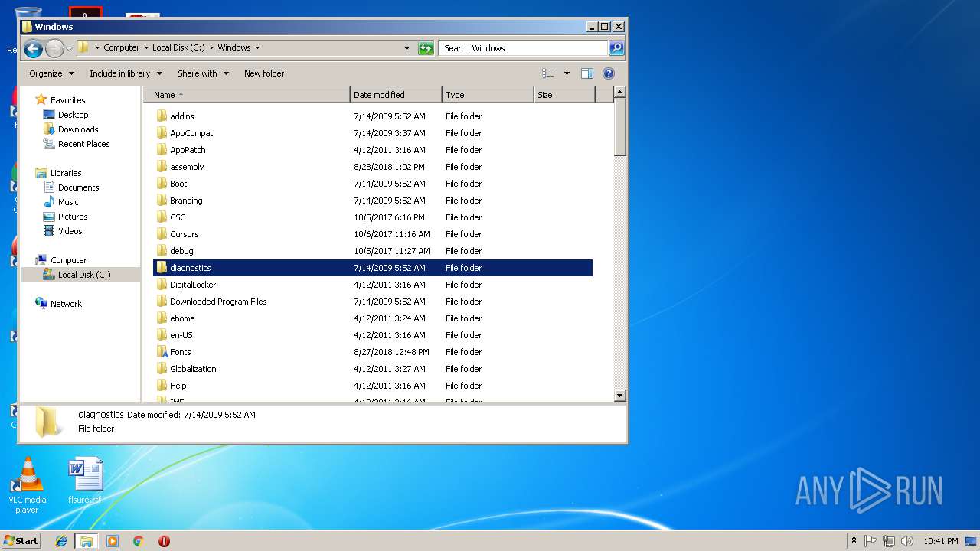This screenshot has height=551, width=980.
Task: Select the Branding folder icon
Action: pyautogui.click(x=162, y=201)
